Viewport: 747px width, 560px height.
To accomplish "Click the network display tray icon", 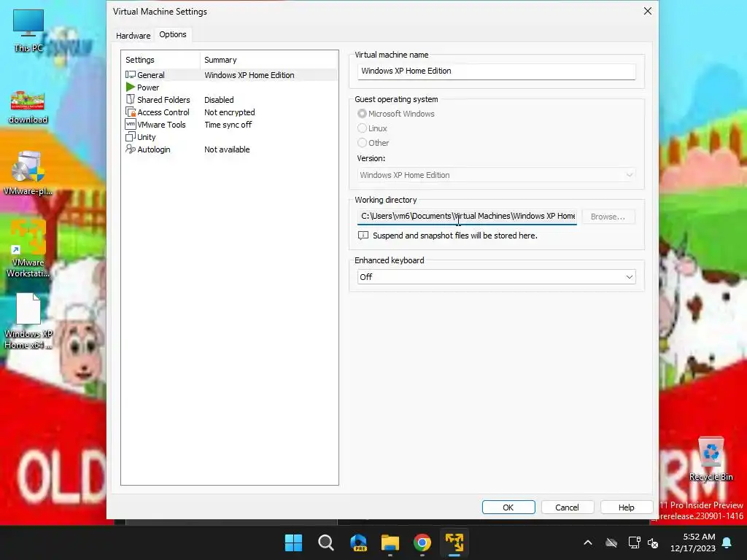I will pos(634,542).
